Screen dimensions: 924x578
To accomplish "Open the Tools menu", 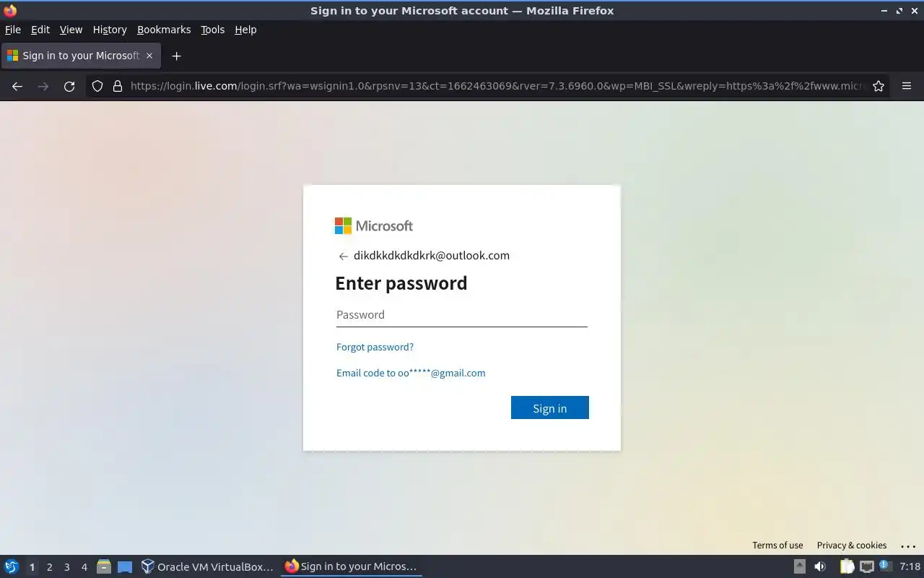I will (212, 30).
